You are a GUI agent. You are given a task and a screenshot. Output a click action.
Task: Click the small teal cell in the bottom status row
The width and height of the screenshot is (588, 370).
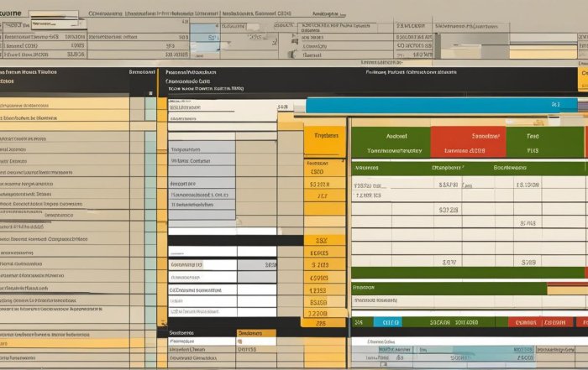tap(386, 322)
